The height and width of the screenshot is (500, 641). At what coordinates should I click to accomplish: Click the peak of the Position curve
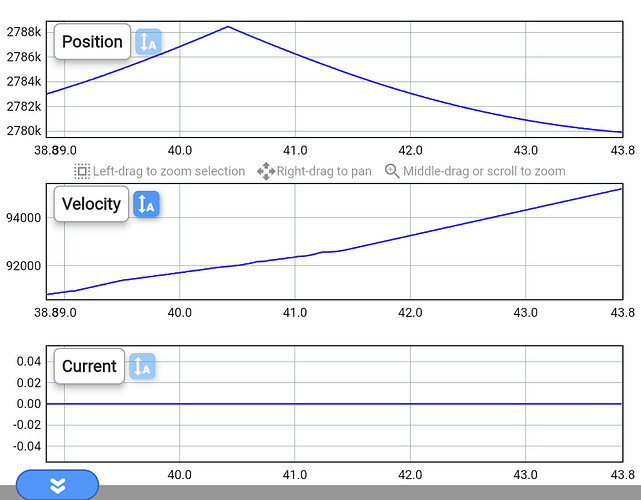coord(228,27)
